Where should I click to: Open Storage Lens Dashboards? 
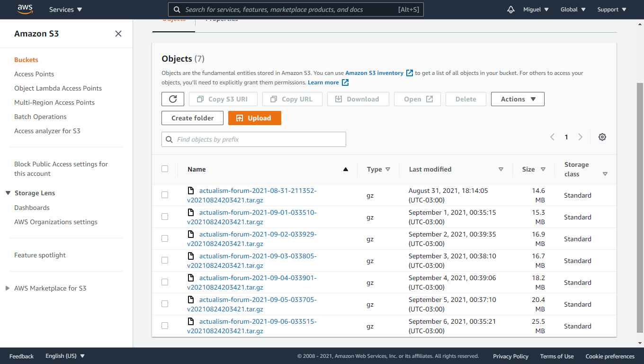pyautogui.click(x=32, y=208)
